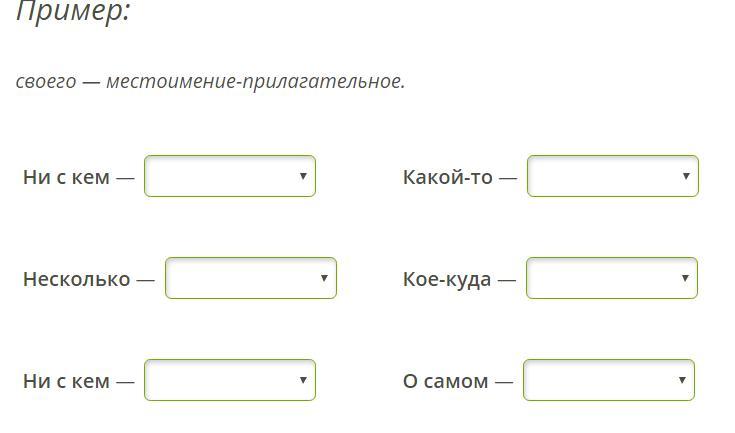Viewport: 735px width, 433px height.
Task: Click the example sentence starting with своего
Action: click(x=210, y=81)
